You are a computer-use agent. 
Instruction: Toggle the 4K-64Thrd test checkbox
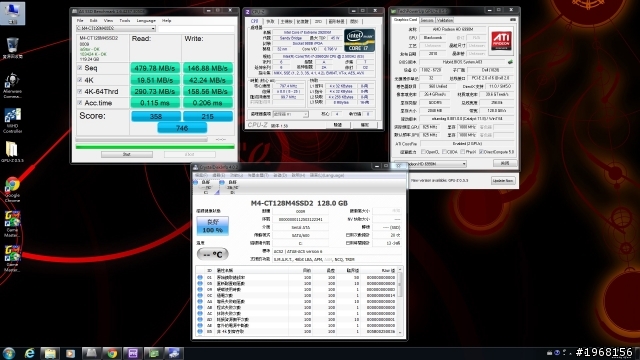coord(80,91)
